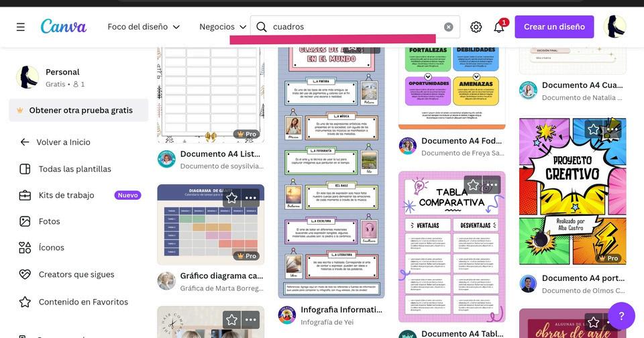The image size is (644, 338).
Task: Click the Kits de trabajo briefcase icon
Action: (x=25, y=195)
